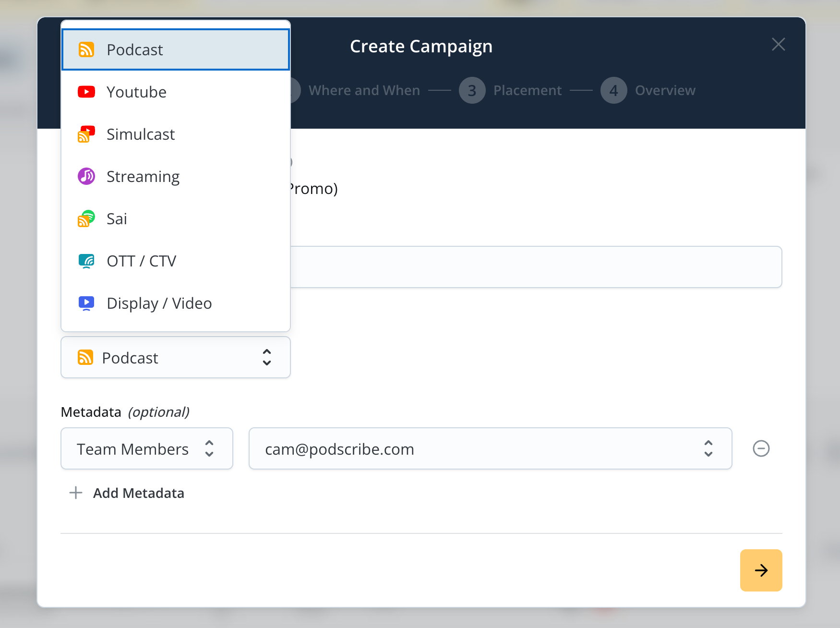Remove metadata row with minus icon
The width and height of the screenshot is (840, 628).
coord(761,448)
